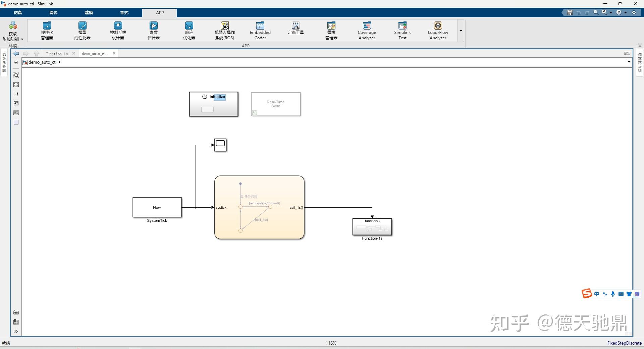Screen dimensions: 644x349
Task: Click FixedStepDiscrete solver link
Action: [624, 343]
